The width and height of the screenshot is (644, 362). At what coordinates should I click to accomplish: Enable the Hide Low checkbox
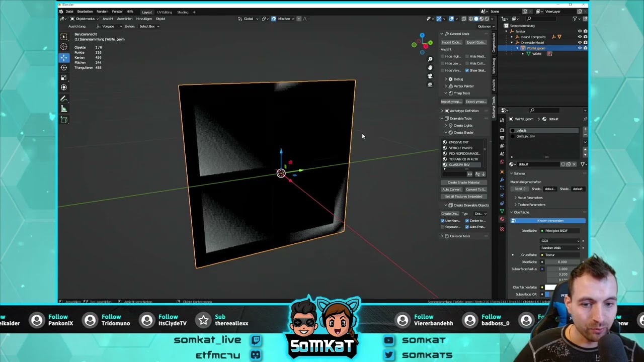pyautogui.click(x=443, y=63)
